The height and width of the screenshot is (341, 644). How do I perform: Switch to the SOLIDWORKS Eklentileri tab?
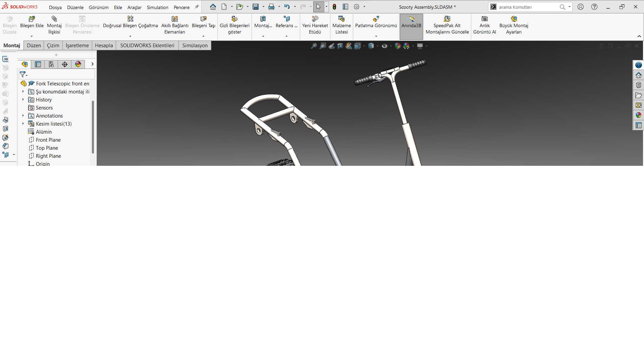(x=147, y=46)
